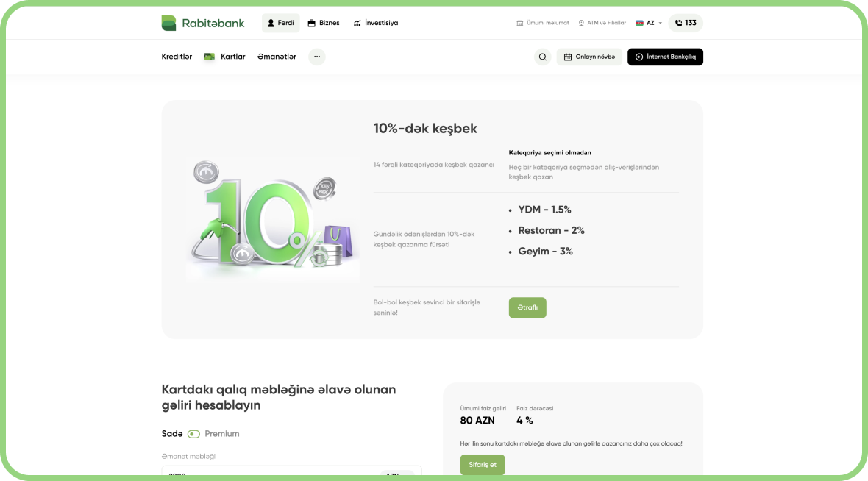Toggle the Sadə/Premium switch
The width and height of the screenshot is (868, 481).
tap(193, 434)
